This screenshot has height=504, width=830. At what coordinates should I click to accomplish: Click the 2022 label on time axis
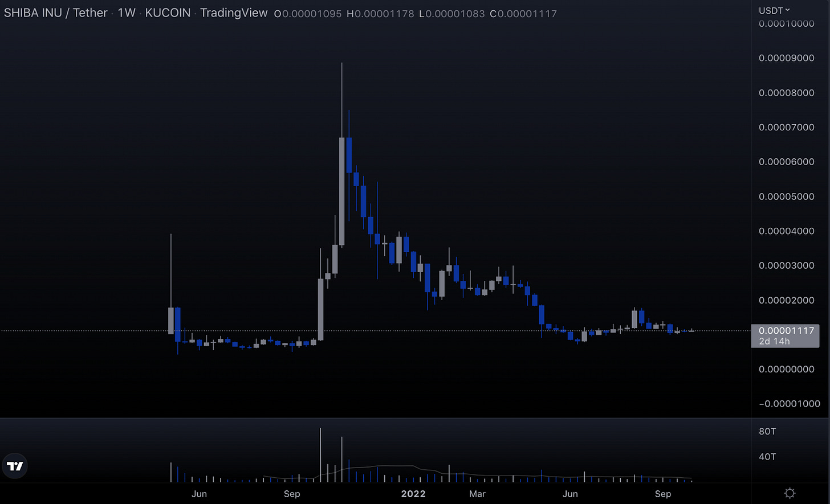413,493
